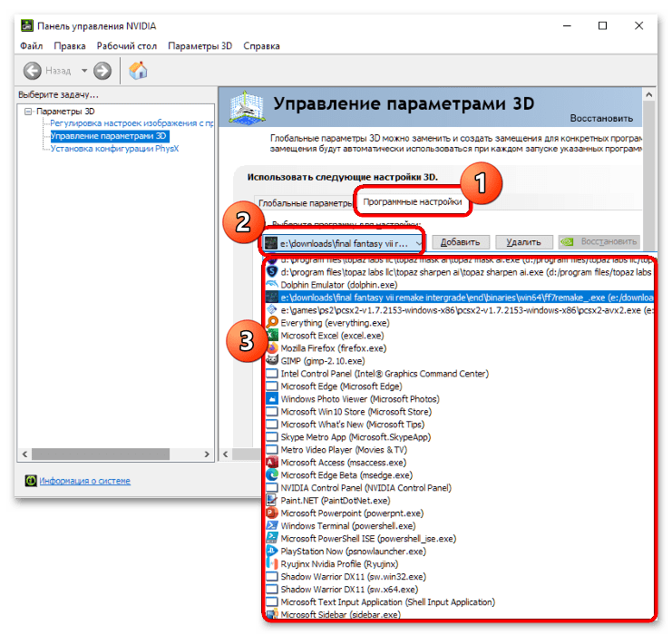Pick the PowerShell ISE icon
Viewport: 672px width, 635px height.
[x=272, y=538]
